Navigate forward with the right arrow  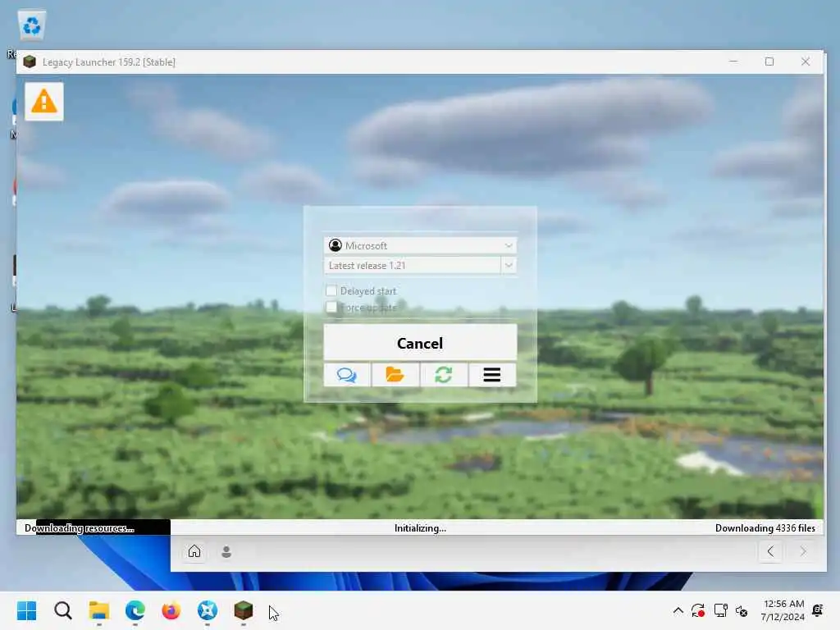(803, 551)
